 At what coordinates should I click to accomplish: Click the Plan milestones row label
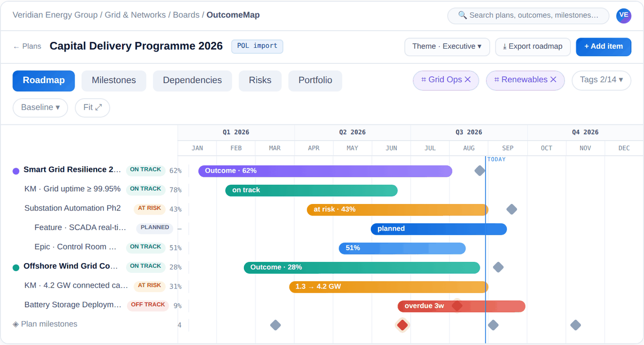[45, 324]
